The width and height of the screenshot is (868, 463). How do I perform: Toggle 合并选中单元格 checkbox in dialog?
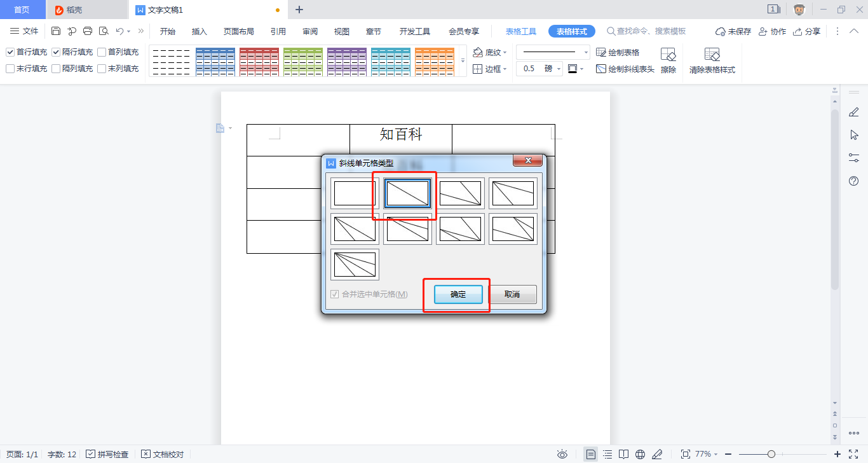pos(335,294)
